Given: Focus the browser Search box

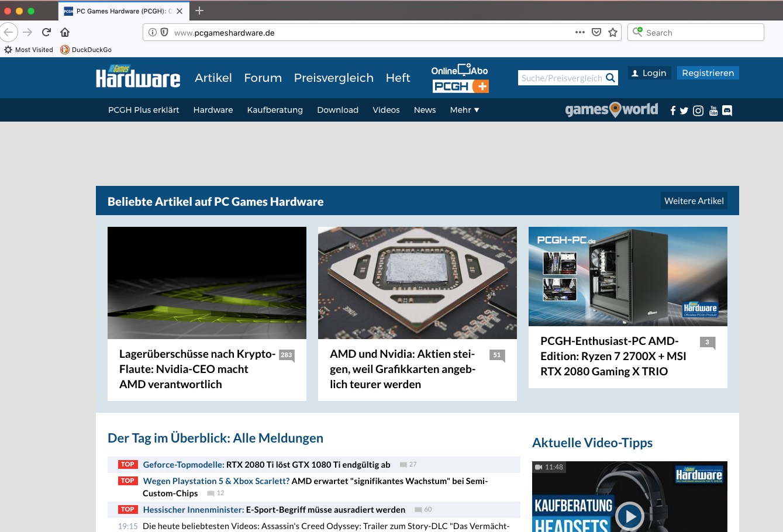Looking at the screenshot, I should 696,32.
